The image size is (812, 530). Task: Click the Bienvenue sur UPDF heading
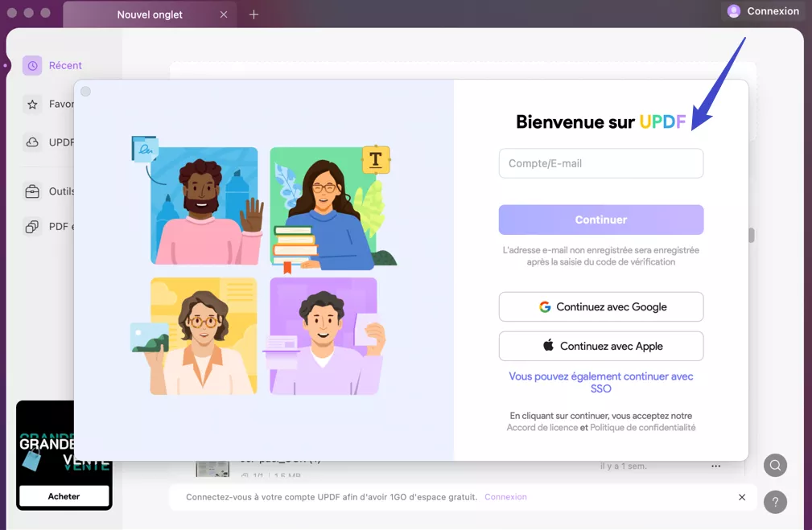tap(600, 121)
